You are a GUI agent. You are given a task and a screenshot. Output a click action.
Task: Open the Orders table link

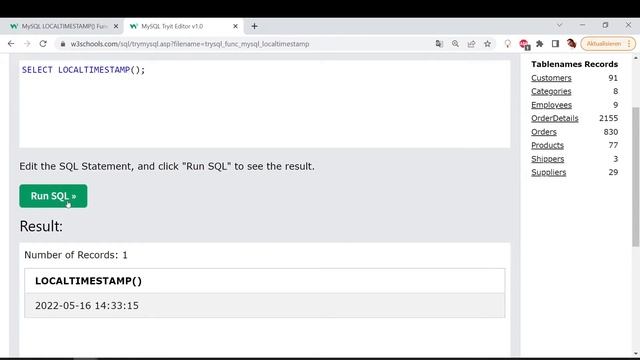tap(544, 132)
